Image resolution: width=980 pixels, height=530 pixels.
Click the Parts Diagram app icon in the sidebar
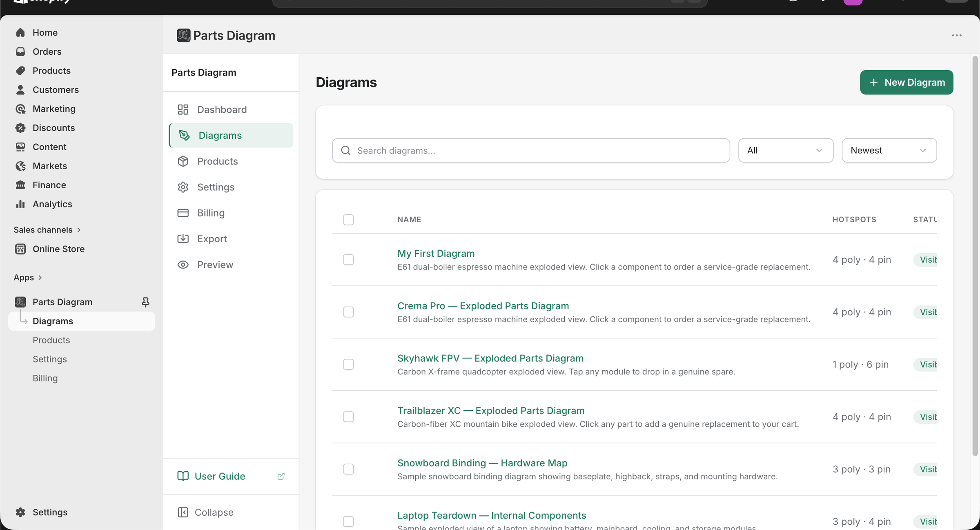20,302
